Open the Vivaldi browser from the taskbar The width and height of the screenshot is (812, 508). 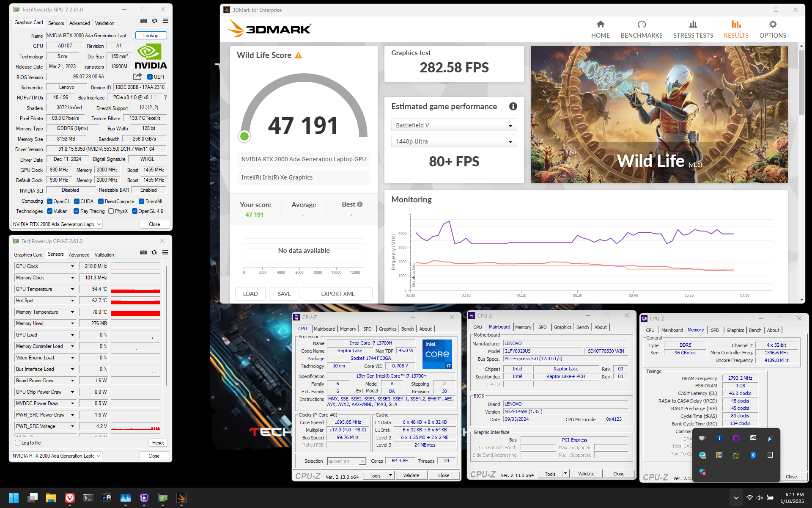[70, 498]
